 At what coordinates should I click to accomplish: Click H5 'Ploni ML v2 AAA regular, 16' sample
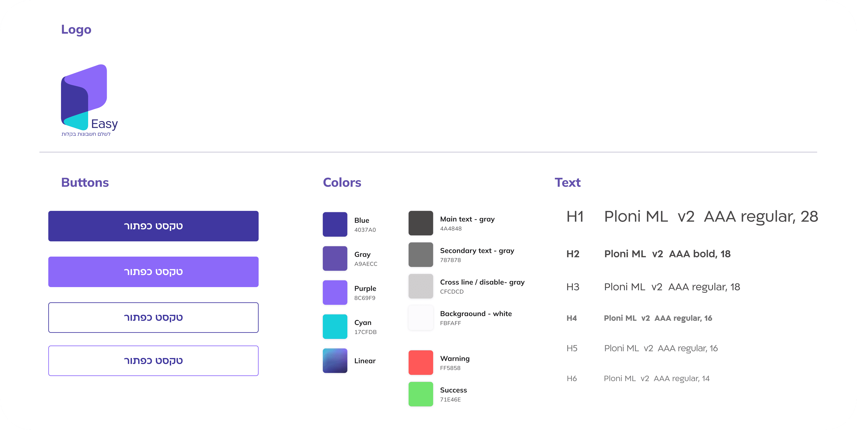pyautogui.click(x=661, y=348)
